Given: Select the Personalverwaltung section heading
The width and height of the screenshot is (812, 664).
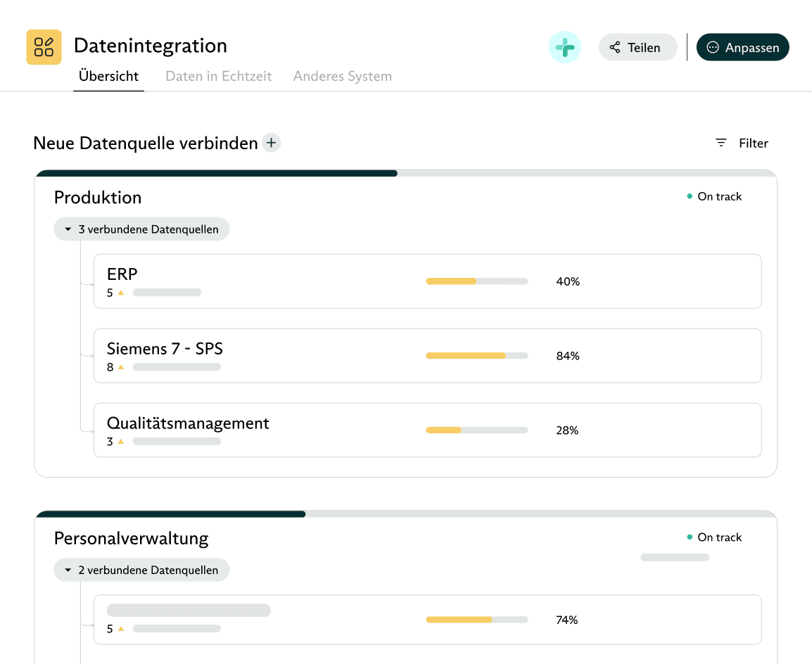Looking at the screenshot, I should pyautogui.click(x=132, y=539).
